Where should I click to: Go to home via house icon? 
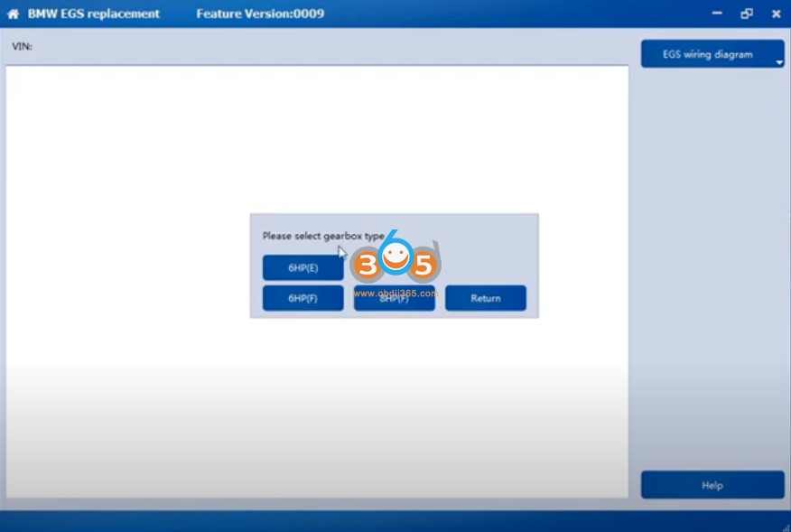pos(14,14)
